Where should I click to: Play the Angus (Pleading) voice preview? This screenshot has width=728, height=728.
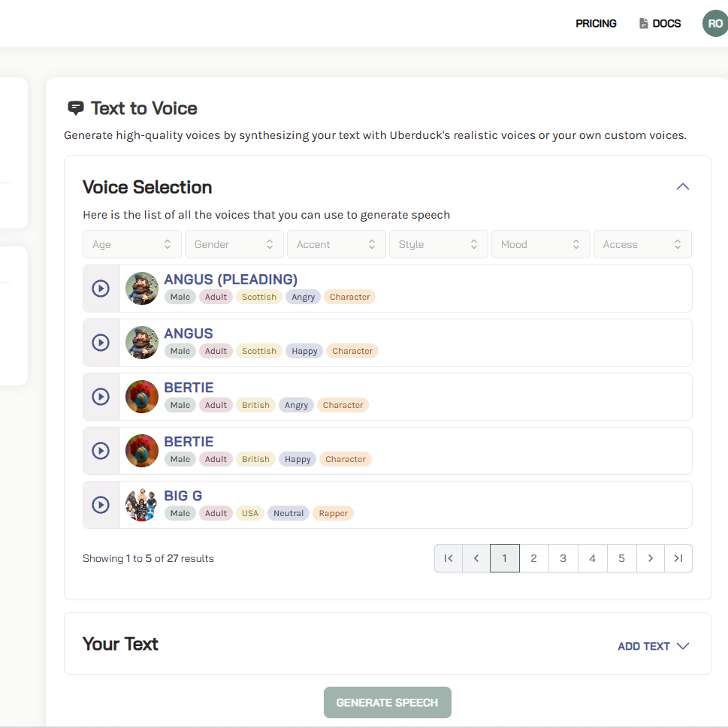pyautogui.click(x=101, y=288)
